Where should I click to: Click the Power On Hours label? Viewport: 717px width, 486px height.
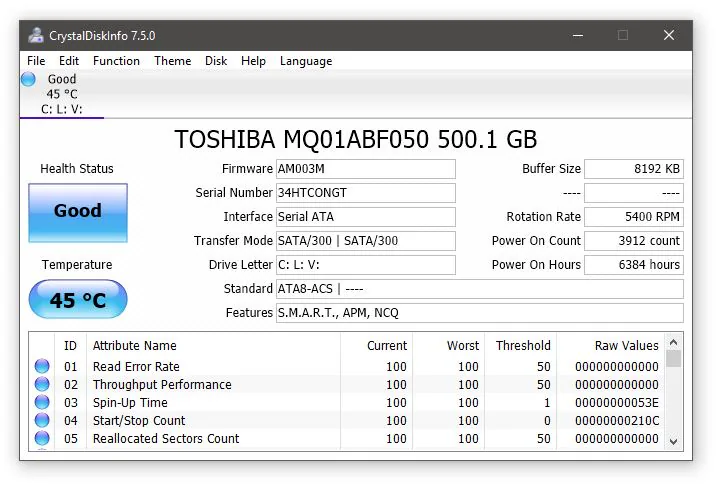536,265
